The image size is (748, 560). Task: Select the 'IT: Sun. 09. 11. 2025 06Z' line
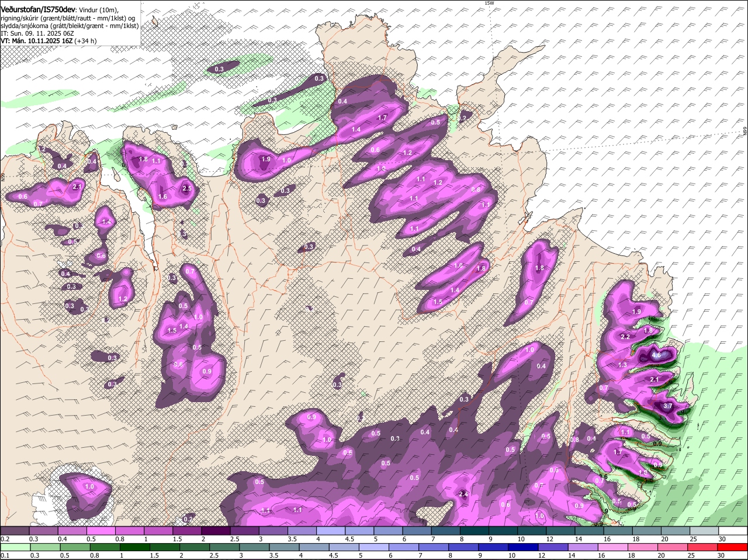tap(37, 33)
